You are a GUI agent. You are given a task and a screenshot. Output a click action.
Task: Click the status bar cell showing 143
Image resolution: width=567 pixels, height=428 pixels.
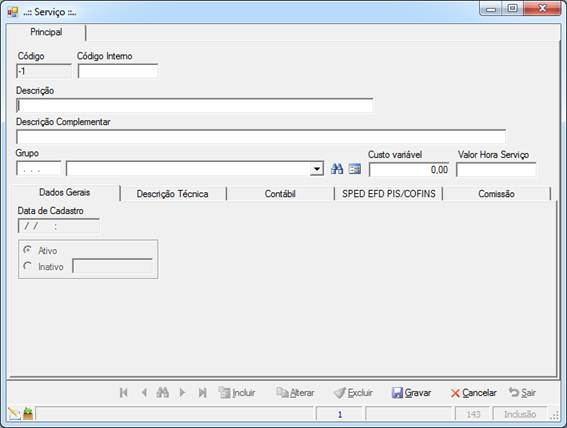click(472, 414)
